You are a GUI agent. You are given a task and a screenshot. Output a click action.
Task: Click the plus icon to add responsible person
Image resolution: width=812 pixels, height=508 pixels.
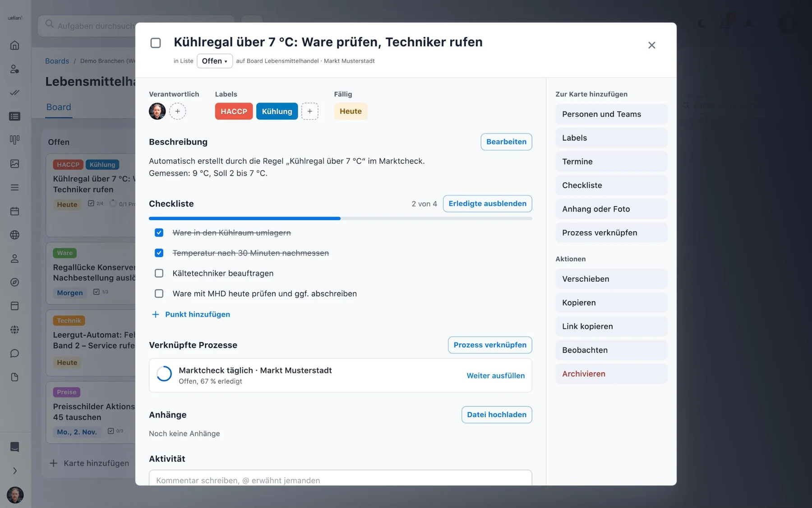coord(178,111)
